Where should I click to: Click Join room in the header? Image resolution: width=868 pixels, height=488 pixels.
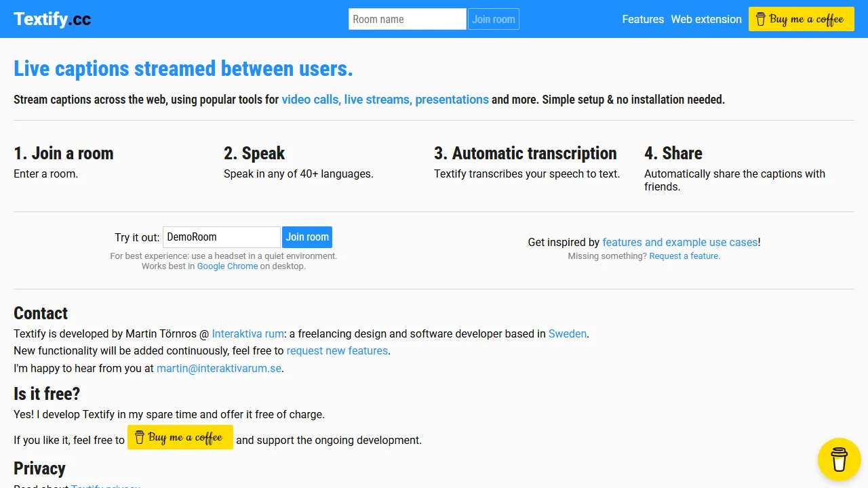point(493,19)
